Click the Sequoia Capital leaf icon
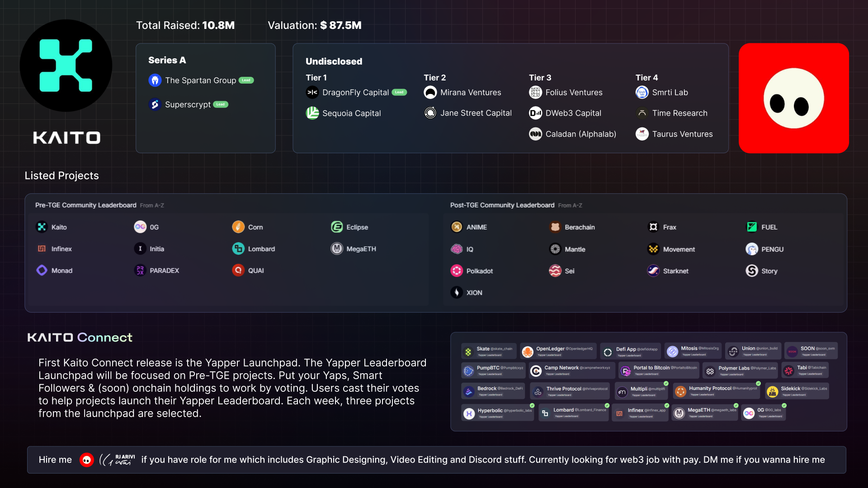The height and width of the screenshot is (488, 868). pos(312,113)
